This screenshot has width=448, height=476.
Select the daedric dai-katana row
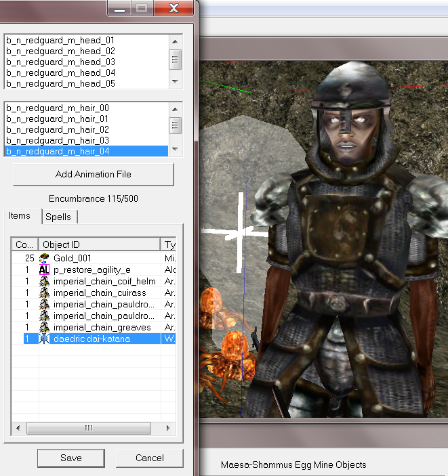(94, 339)
